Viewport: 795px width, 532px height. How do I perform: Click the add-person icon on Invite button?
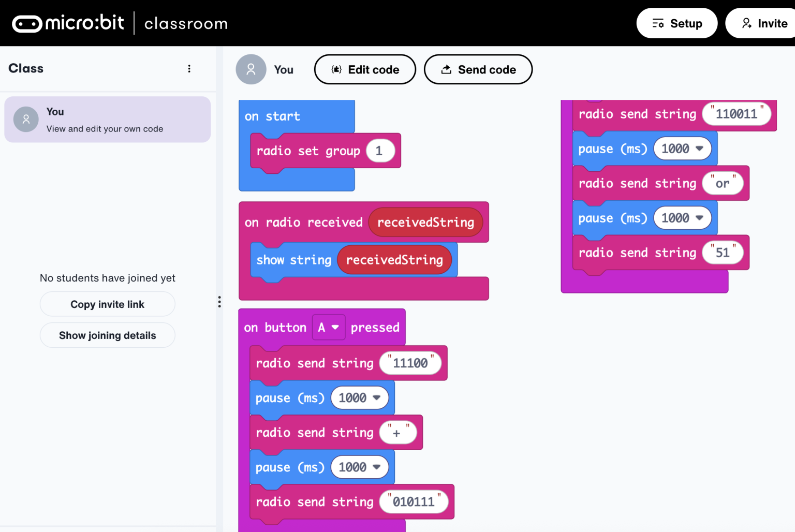click(746, 23)
